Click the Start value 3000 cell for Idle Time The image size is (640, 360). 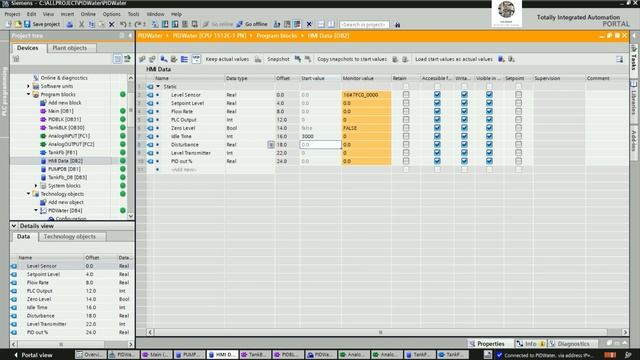(320, 136)
